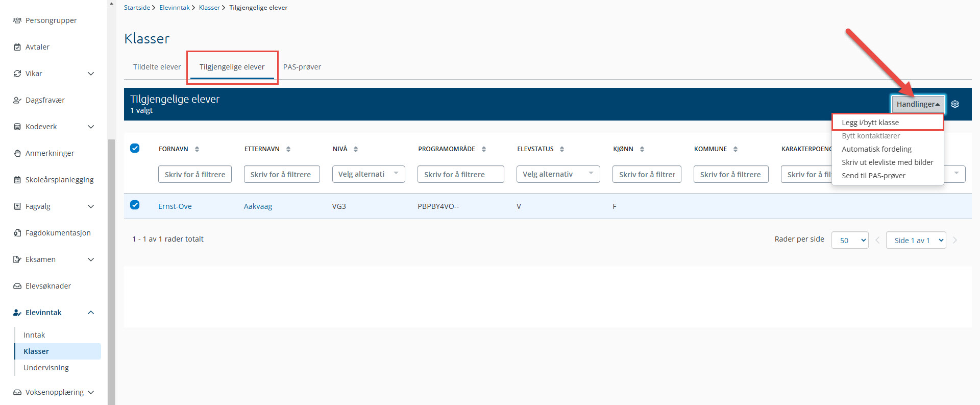Expand the Eksamen menu chevron

91,259
